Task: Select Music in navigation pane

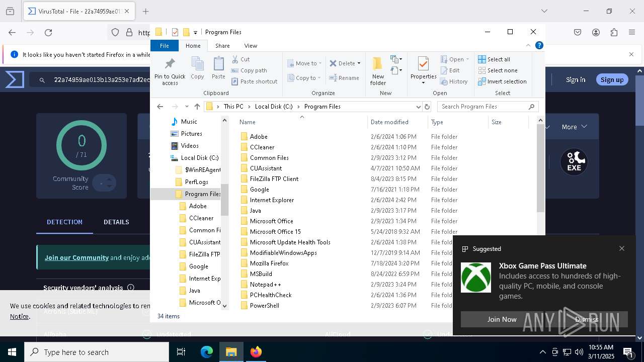Action: (x=189, y=122)
